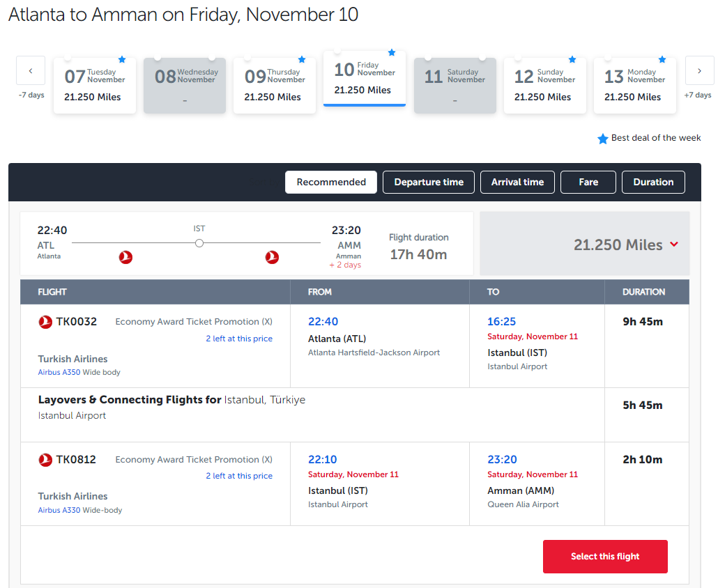Select Tuesday November 07 date card
This screenshot has height=588, width=718.
[95, 86]
